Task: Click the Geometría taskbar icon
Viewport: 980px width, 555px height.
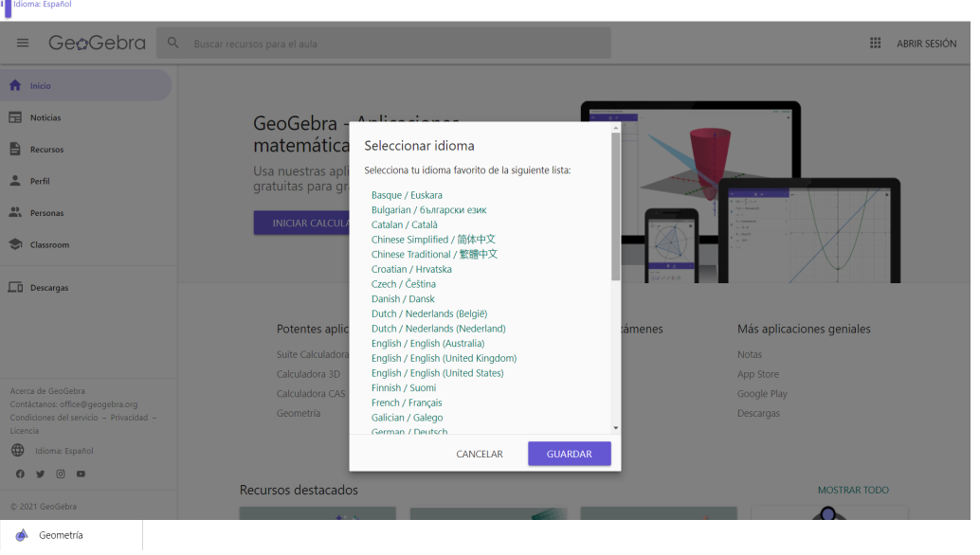Action: click(x=22, y=535)
